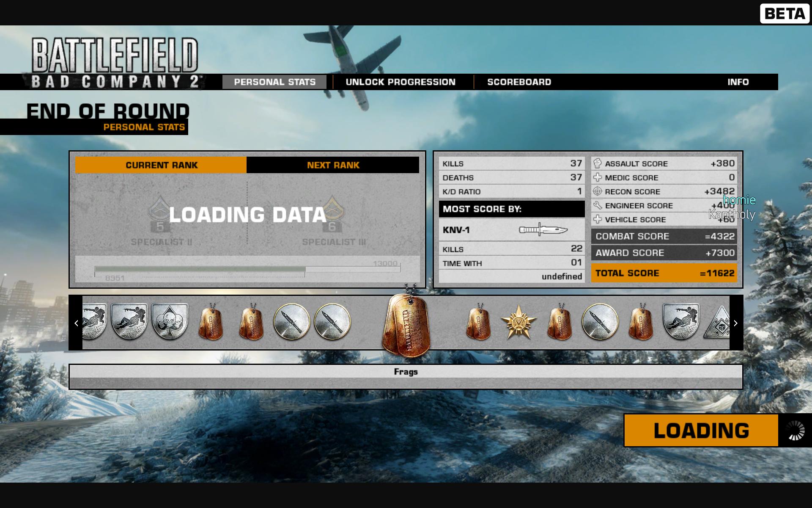Viewport: 812px width, 508px height.
Task: Click the Assault Score +380 value
Action: coord(723,163)
